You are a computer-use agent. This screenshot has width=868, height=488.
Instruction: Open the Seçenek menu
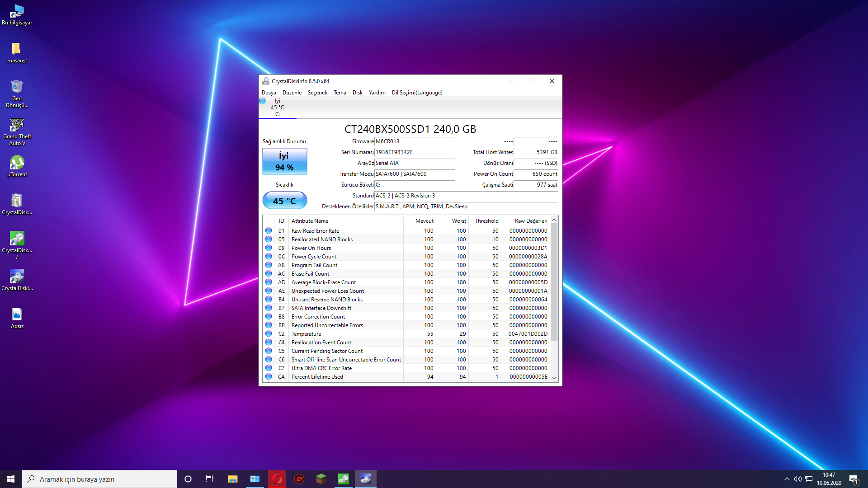point(317,93)
